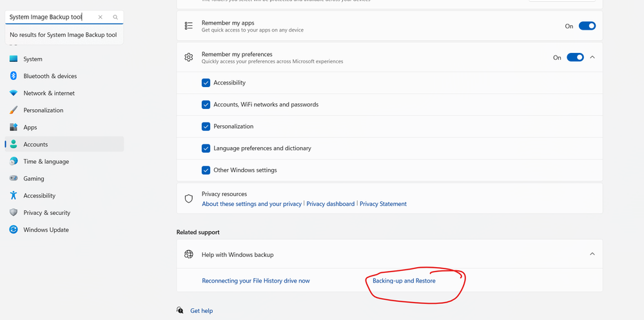
Task: Click the Time & language globe icon
Action: 14,161
